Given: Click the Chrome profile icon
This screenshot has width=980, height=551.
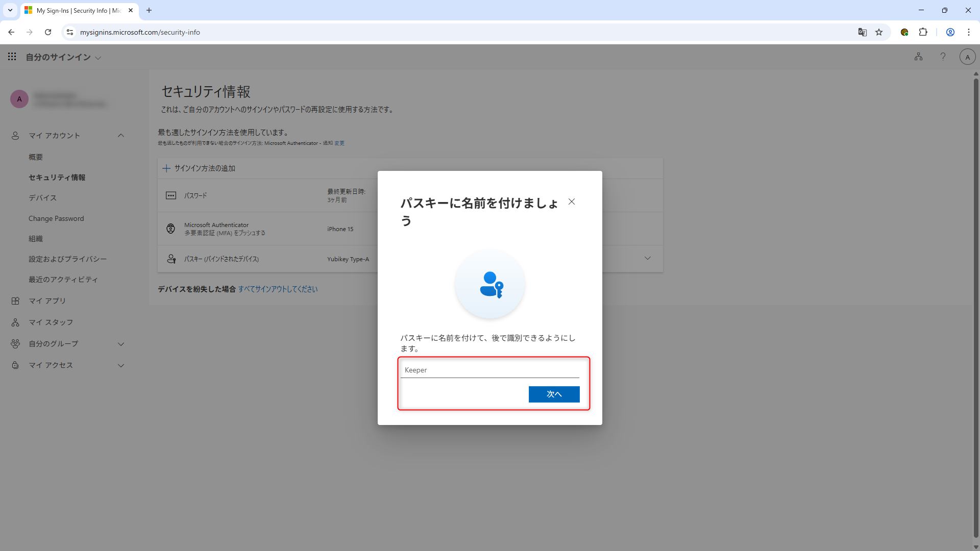Looking at the screenshot, I should (x=950, y=32).
